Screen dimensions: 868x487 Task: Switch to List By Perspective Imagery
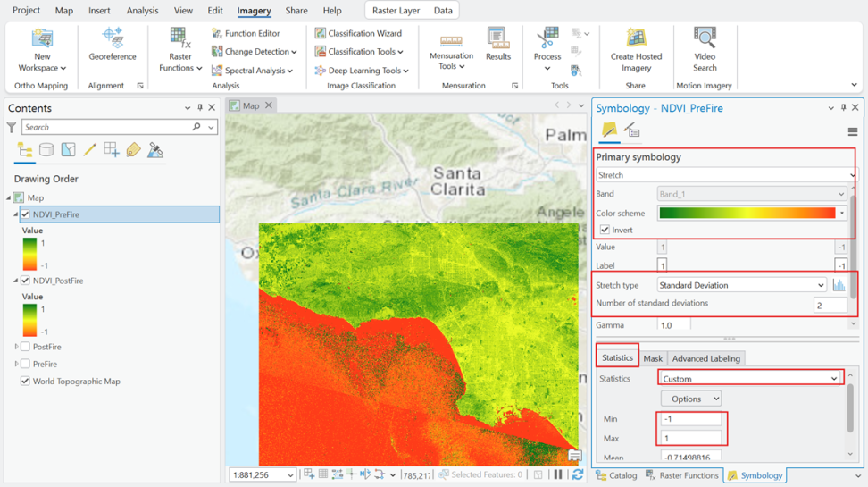click(x=155, y=149)
